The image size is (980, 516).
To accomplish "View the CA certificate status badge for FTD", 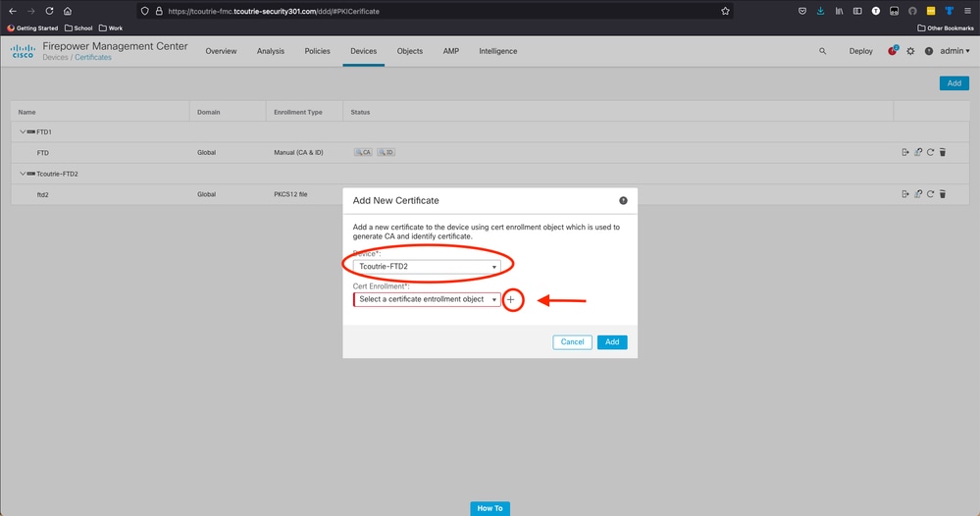I will (x=363, y=152).
